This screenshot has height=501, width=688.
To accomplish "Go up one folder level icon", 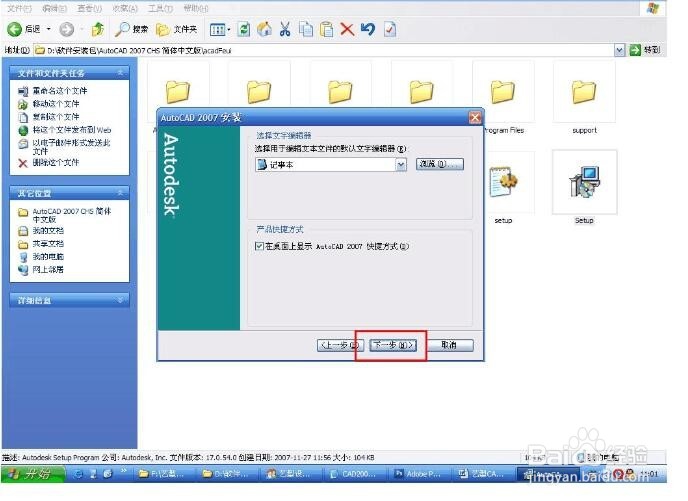I will (x=97, y=29).
